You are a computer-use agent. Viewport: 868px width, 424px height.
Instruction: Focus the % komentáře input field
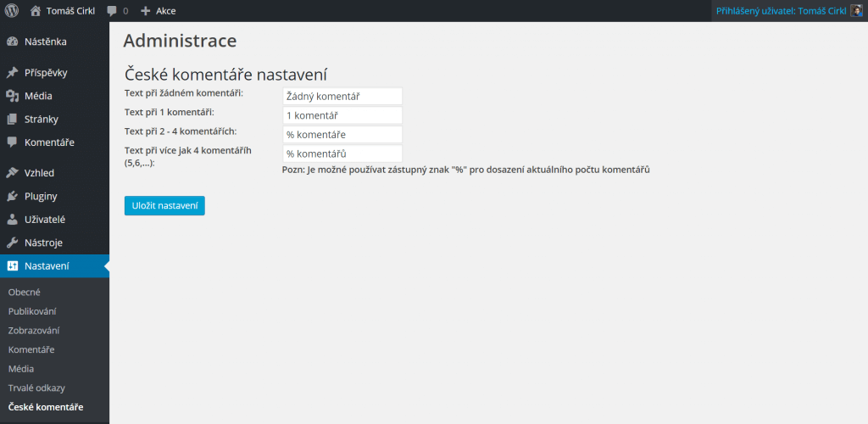click(x=342, y=135)
